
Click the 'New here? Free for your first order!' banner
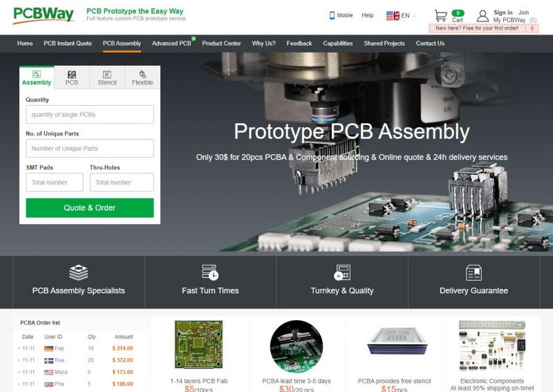[483, 28]
